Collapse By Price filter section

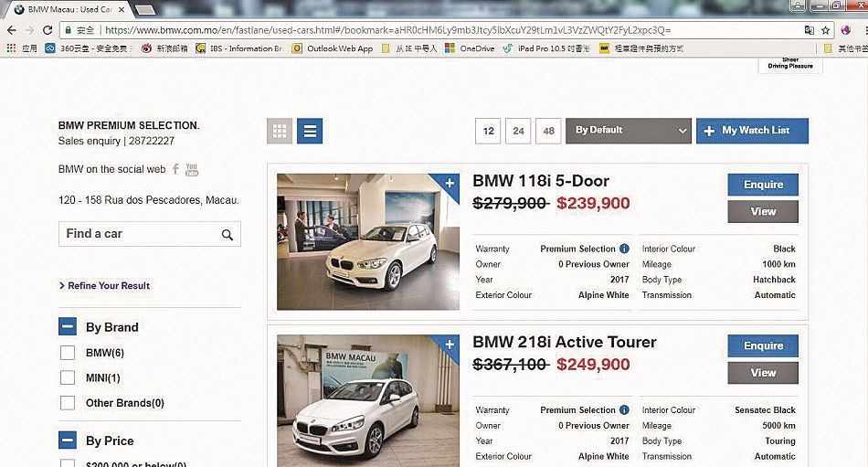tap(68, 440)
